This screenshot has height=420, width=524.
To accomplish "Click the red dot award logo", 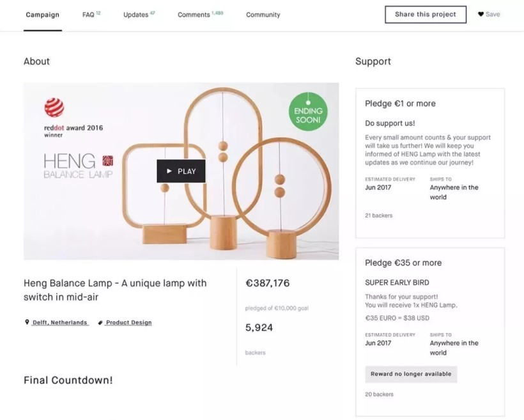I will [x=54, y=107].
